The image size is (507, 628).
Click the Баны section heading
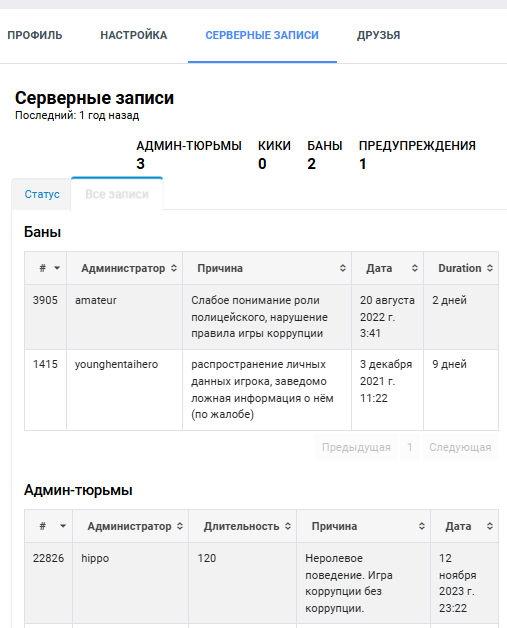tap(42, 232)
